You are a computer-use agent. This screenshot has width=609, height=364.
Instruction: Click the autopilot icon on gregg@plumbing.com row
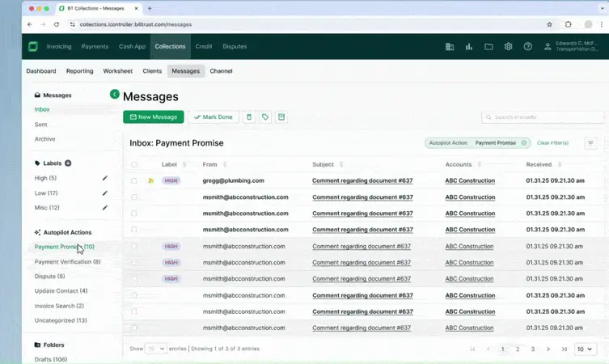(150, 180)
